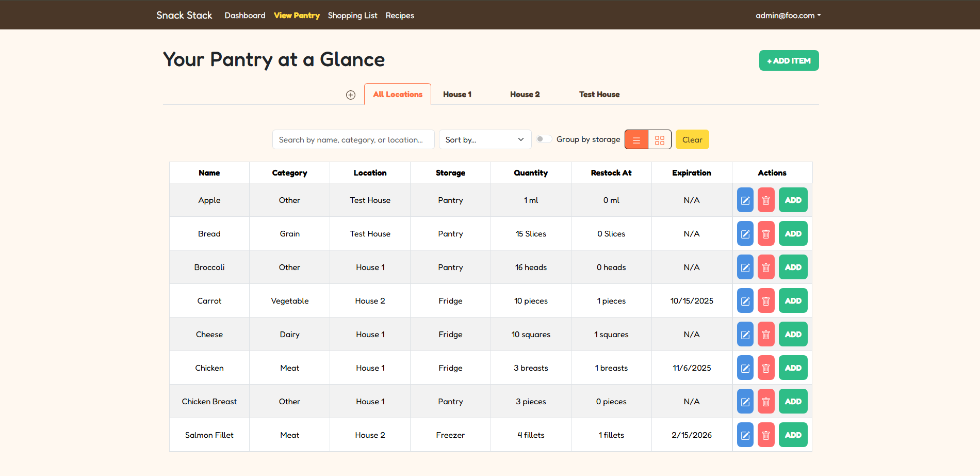Click the search by name field
The image size is (980, 476).
click(353, 139)
